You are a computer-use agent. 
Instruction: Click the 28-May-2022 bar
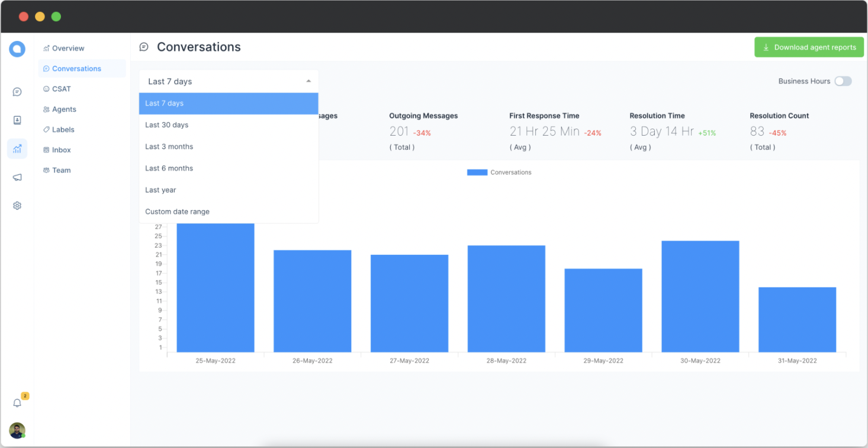coord(506,299)
